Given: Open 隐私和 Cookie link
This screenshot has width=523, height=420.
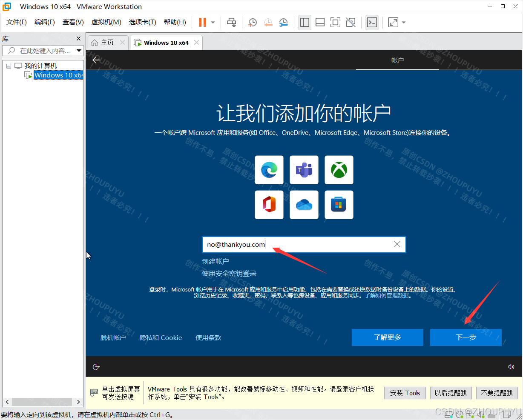Looking at the screenshot, I should 161,337.
